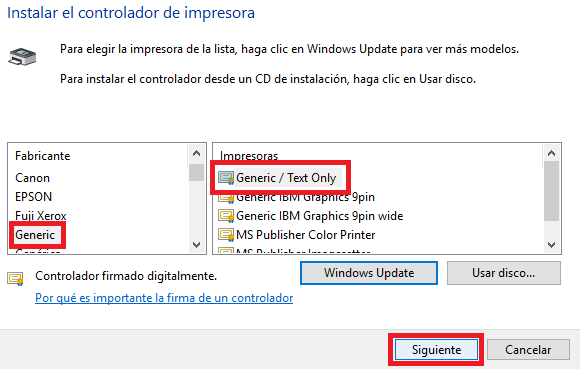
Task: Choose Fuji Xerox manufacturer
Action: (x=41, y=216)
